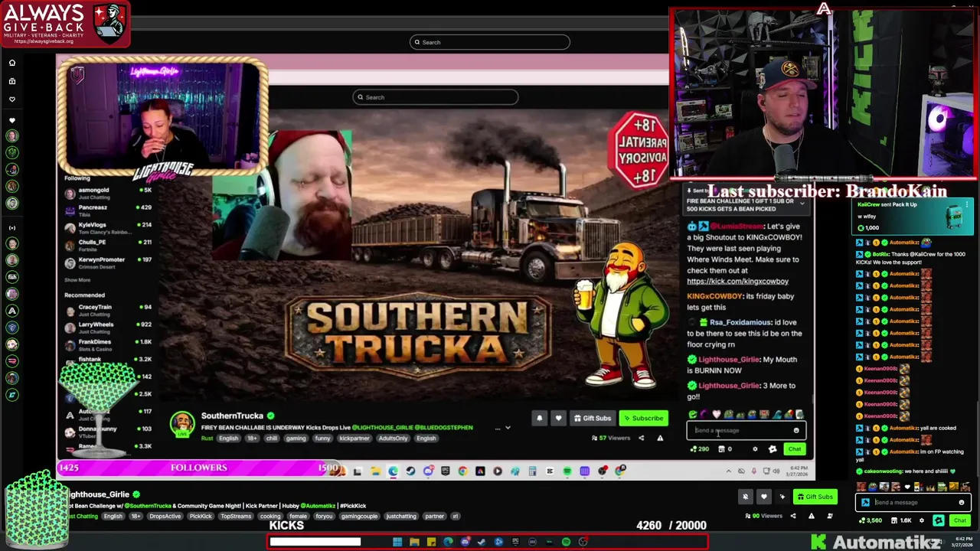Click Show More under the Following list
The image size is (980, 551).
[x=77, y=280]
